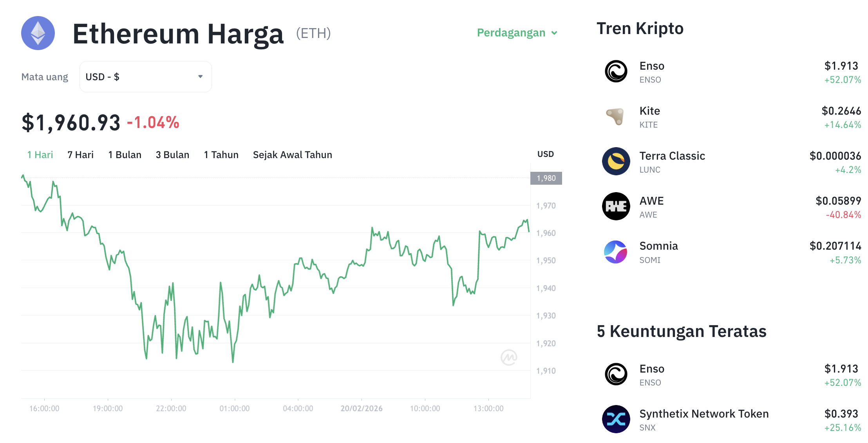Switch to the 7 Hari chart view
The image size is (868, 443).
[80, 155]
